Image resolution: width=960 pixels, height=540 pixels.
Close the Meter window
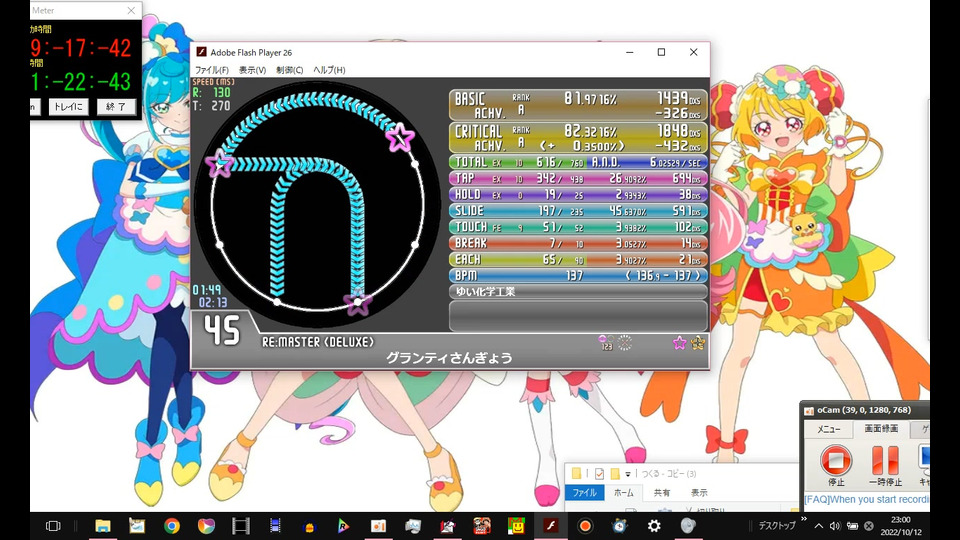click(131, 10)
